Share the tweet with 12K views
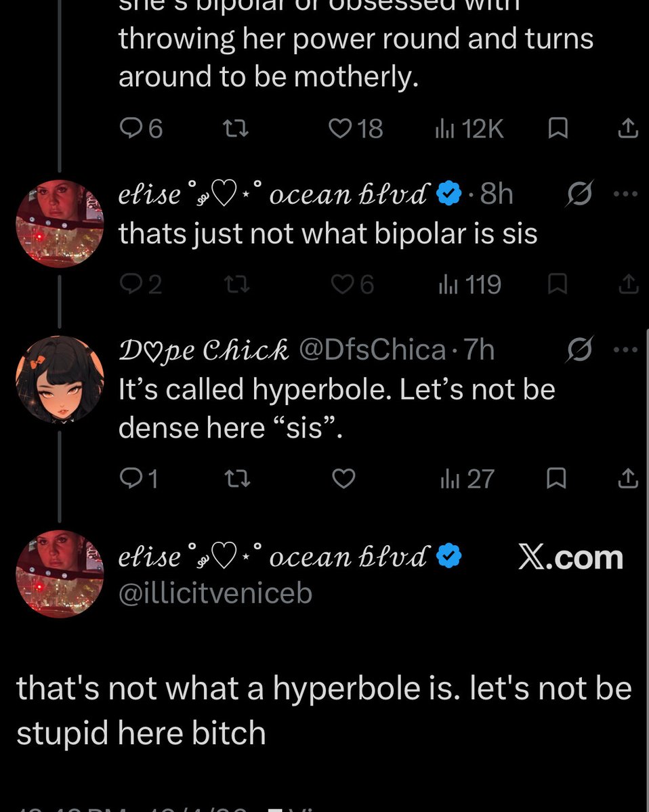 click(x=628, y=129)
